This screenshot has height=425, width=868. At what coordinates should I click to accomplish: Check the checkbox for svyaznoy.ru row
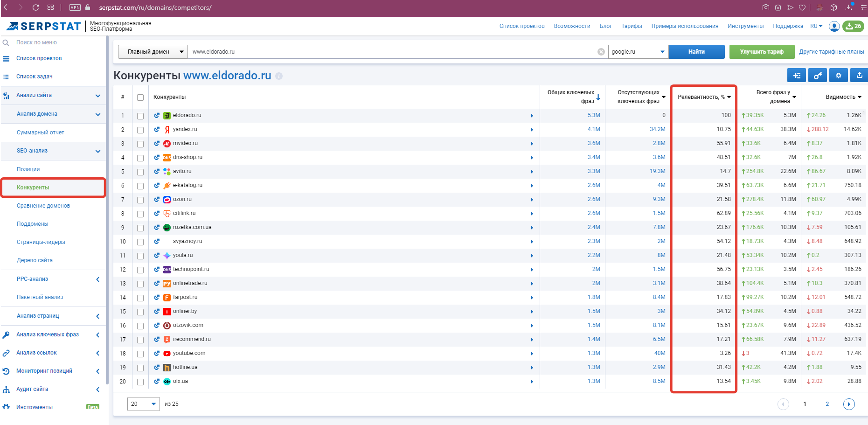(x=140, y=242)
